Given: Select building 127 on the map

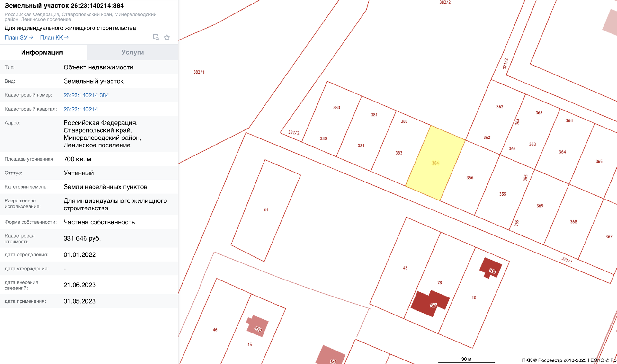Looking at the screenshot, I should pyautogui.click(x=430, y=303).
